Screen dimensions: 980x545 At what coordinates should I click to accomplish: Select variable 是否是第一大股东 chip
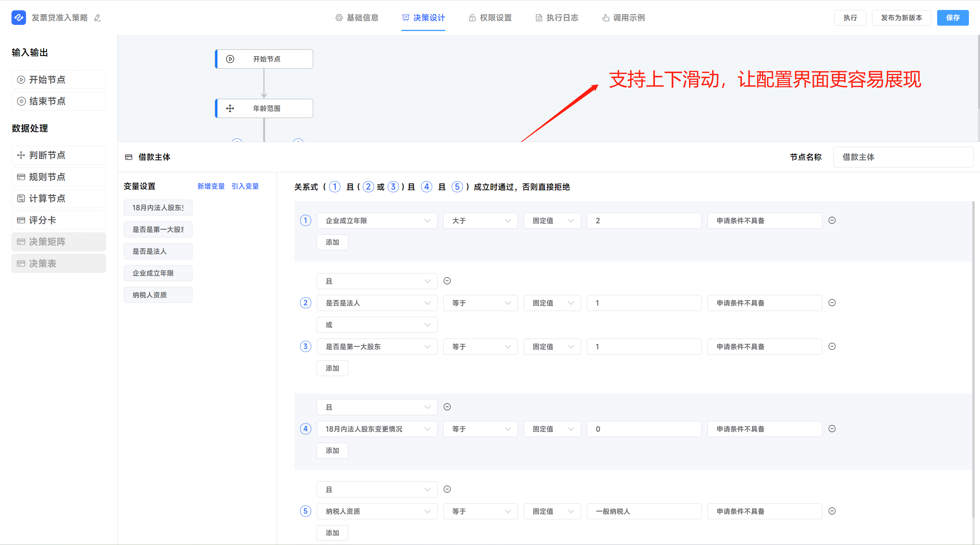click(x=158, y=229)
